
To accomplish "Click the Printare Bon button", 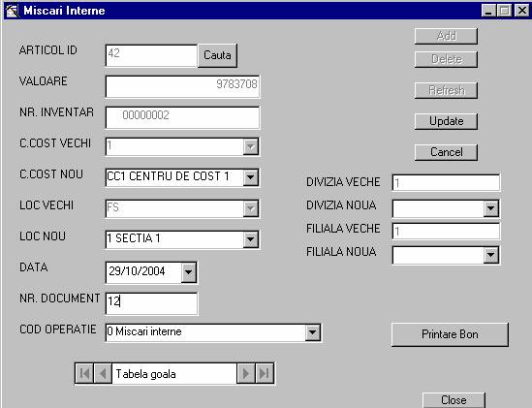I will tap(450, 334).
